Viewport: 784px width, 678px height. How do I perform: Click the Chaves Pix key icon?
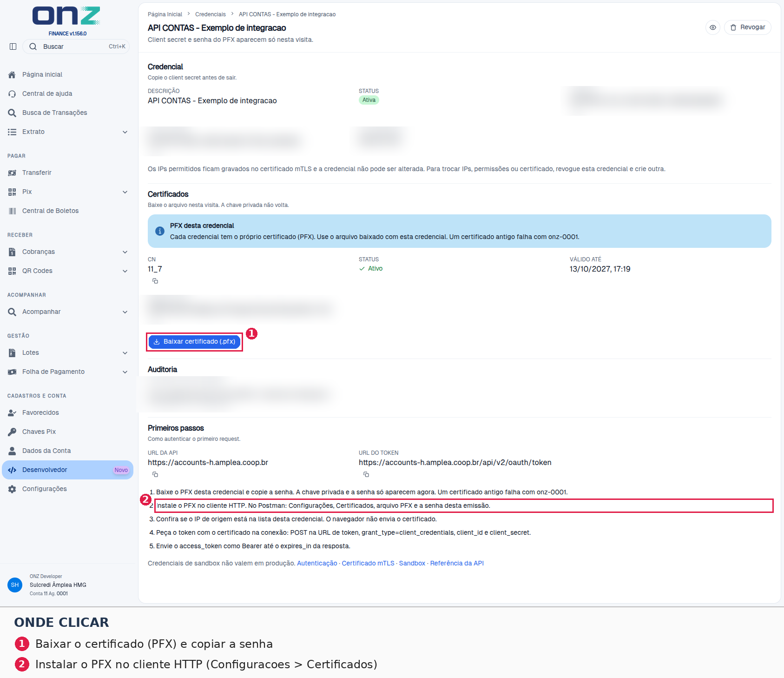pos(12,432)
